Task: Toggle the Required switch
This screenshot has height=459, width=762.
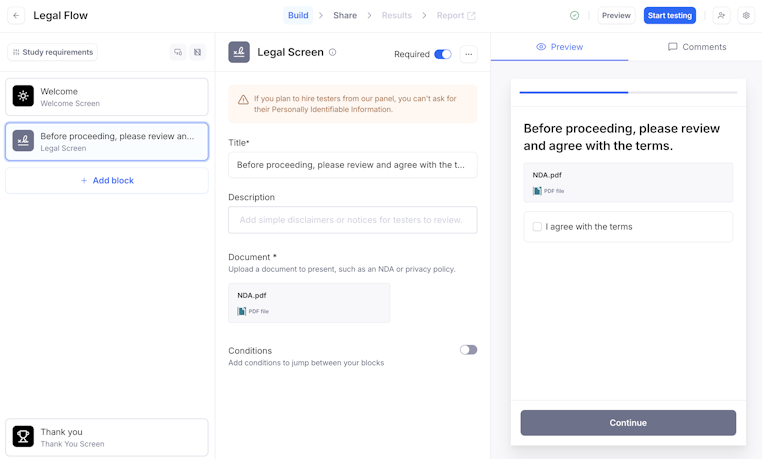Action: click(443, 54)
